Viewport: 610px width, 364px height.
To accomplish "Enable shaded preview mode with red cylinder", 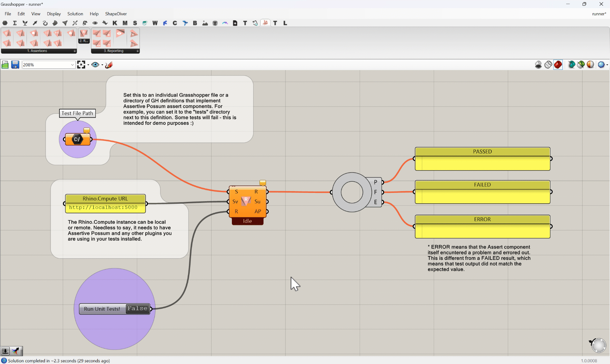I will coord(558,65).
